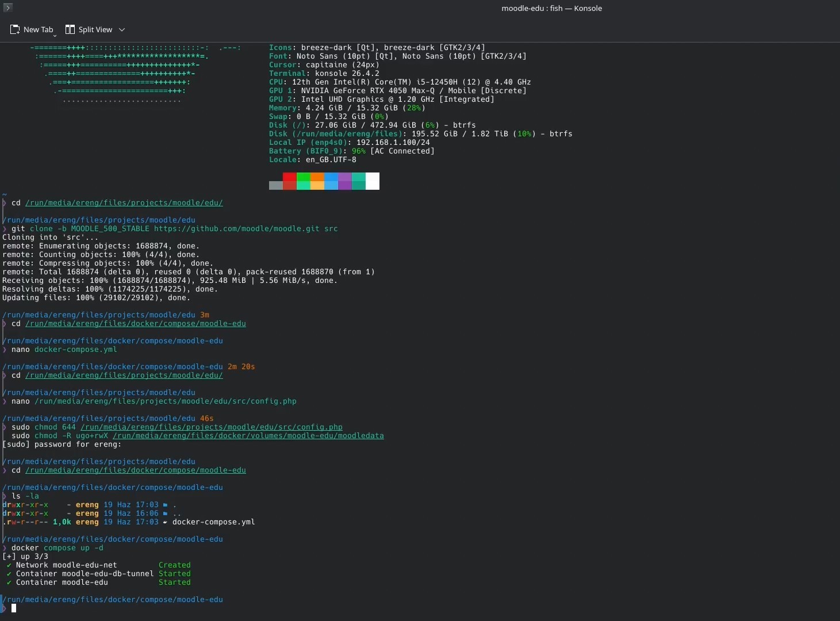Click the 'Swap: 0 B / 15.32 GiB' line
The width and height of the screenshot is (840, 621).
(329, 117)
